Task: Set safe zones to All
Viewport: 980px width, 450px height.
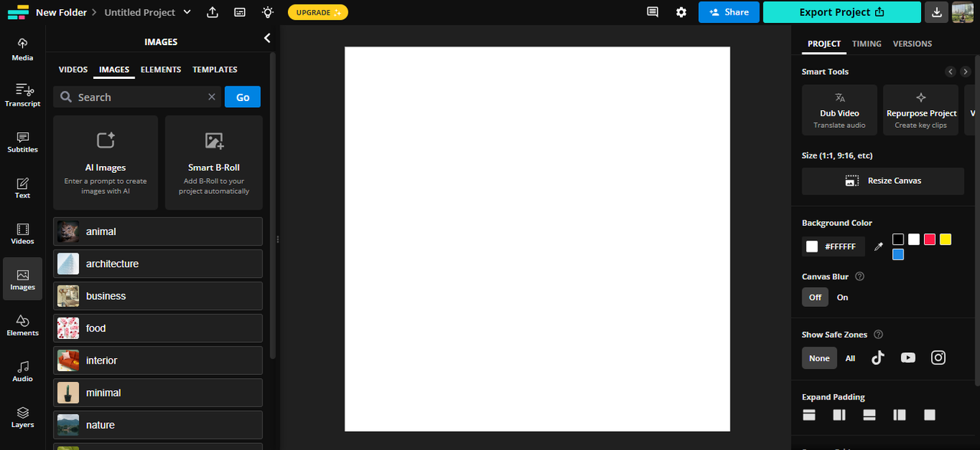Action: coord(850,358)
